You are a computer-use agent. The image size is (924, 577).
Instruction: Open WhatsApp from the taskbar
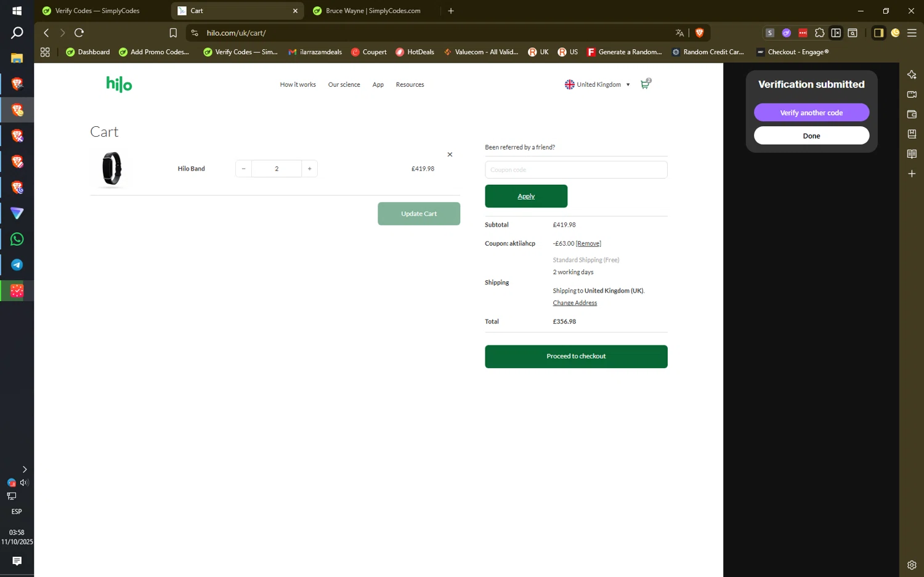[17, 239]
